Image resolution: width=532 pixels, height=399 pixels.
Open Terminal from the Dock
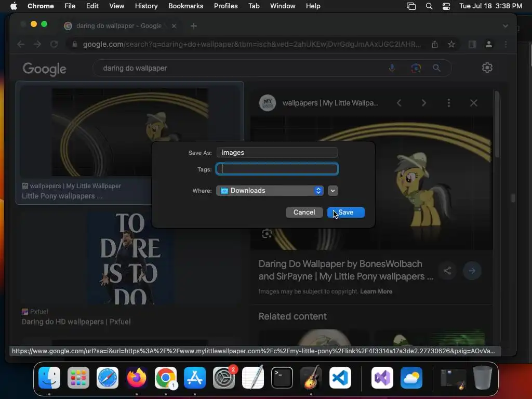point(282,378)
